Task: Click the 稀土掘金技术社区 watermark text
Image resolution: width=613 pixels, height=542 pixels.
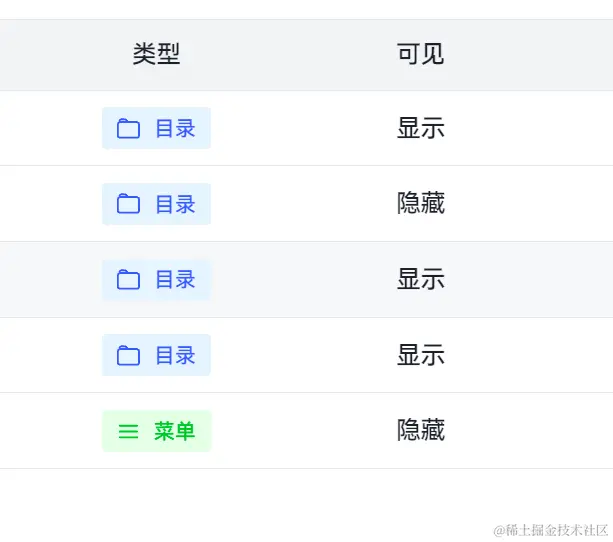Action: pos(557,530)
